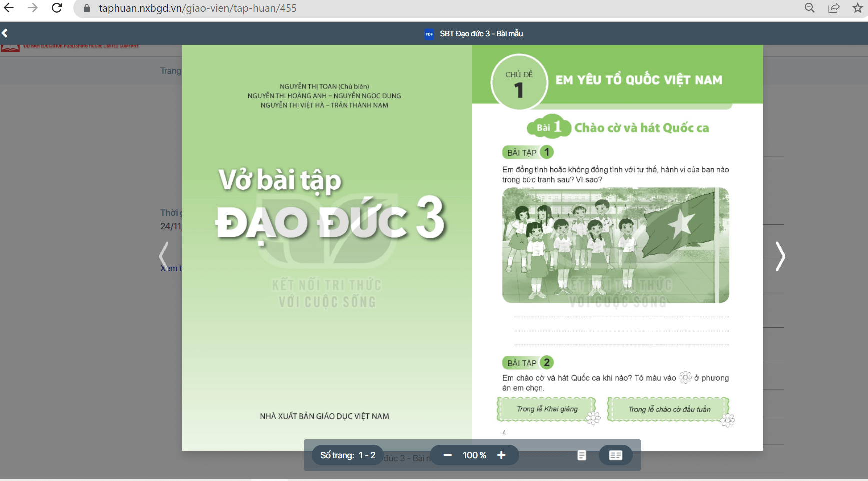Go back with the browser back arrow
This screenshot has height=481, width=868.
click(9, 8)
